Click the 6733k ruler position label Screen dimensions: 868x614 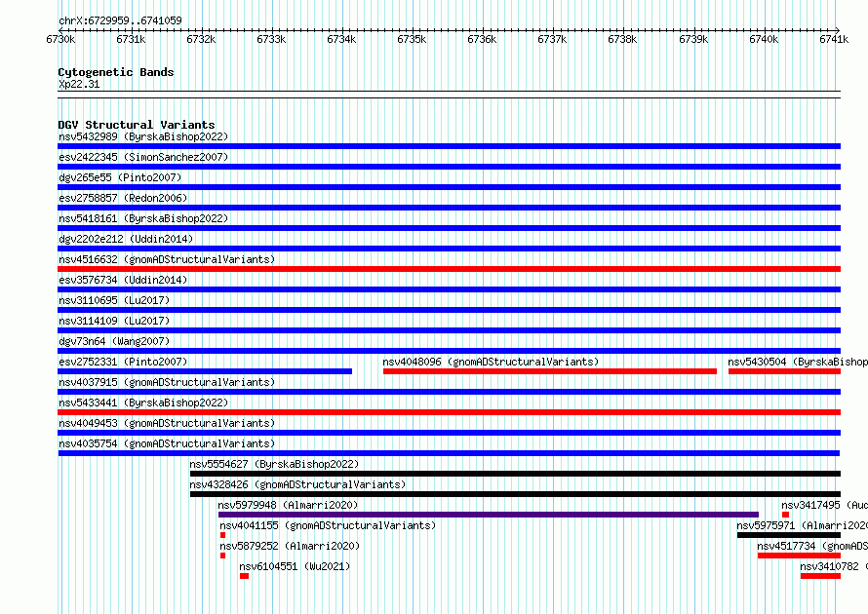[271, 39]
